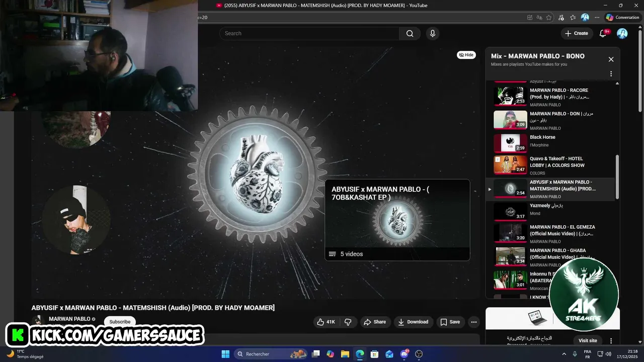
Task: Play Yazmeely by Mond
Action: [x=550, y=212]
